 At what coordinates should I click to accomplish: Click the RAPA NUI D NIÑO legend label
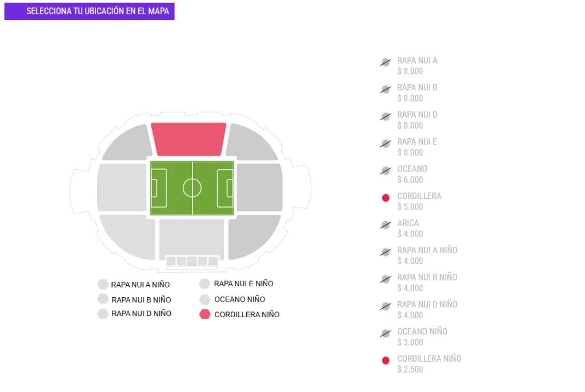[x=141, y=314]
